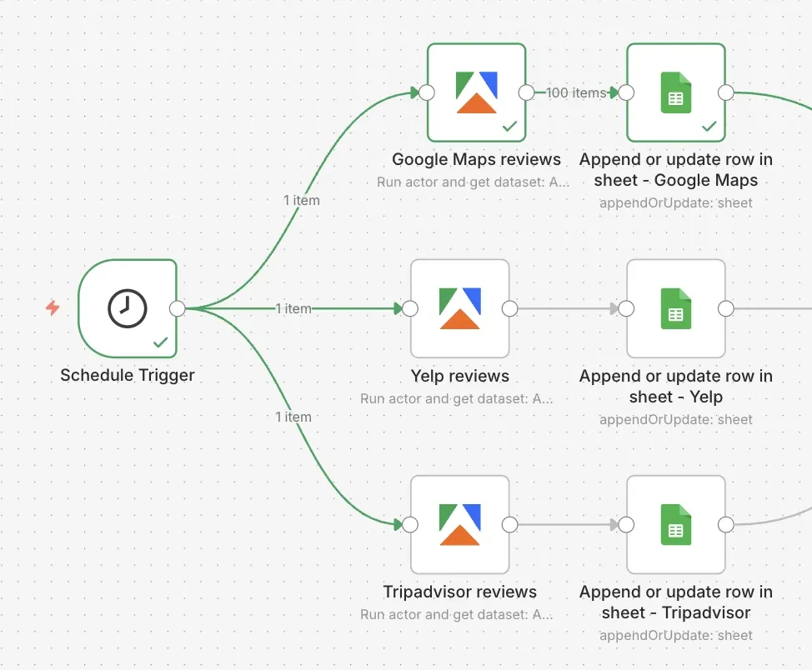Open the Tripadvisor reviews Apify node
Screen dimensions: 812x670
[x=460, y=524]
